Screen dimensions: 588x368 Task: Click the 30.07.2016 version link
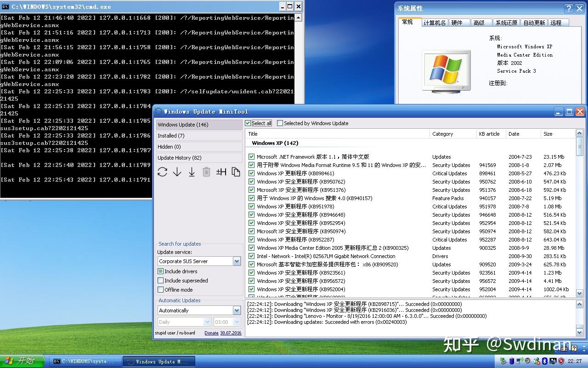(x=231, y=333)
